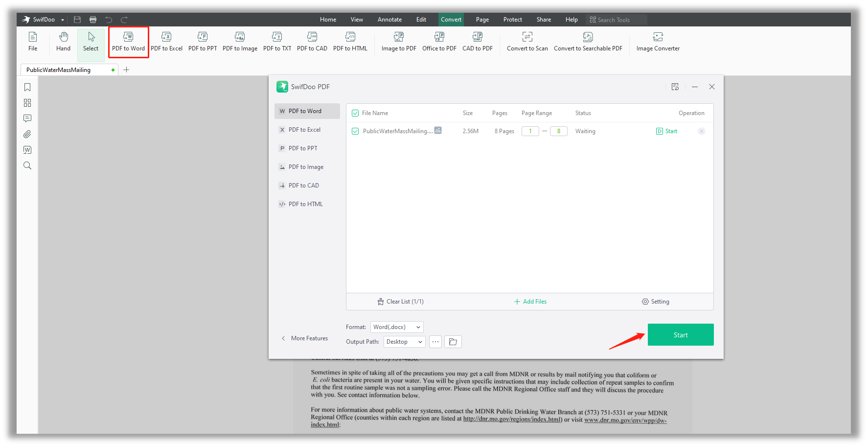
Task: Uncheck the PublicWaterMassMailing file checkbox
Action: [355, 131]
